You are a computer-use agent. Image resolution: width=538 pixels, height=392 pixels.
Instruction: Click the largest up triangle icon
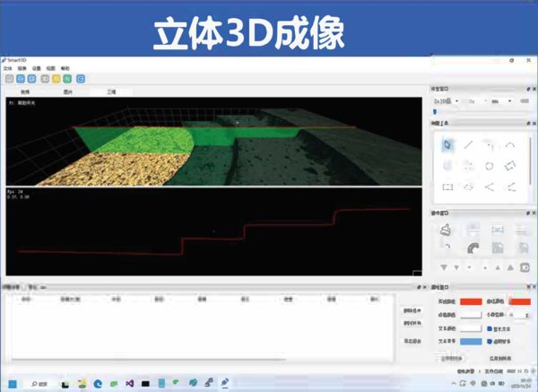click(x=510, y=267)
